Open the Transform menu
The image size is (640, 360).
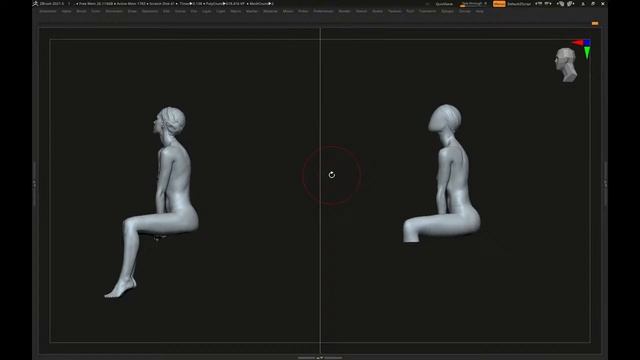click(427, 11)
